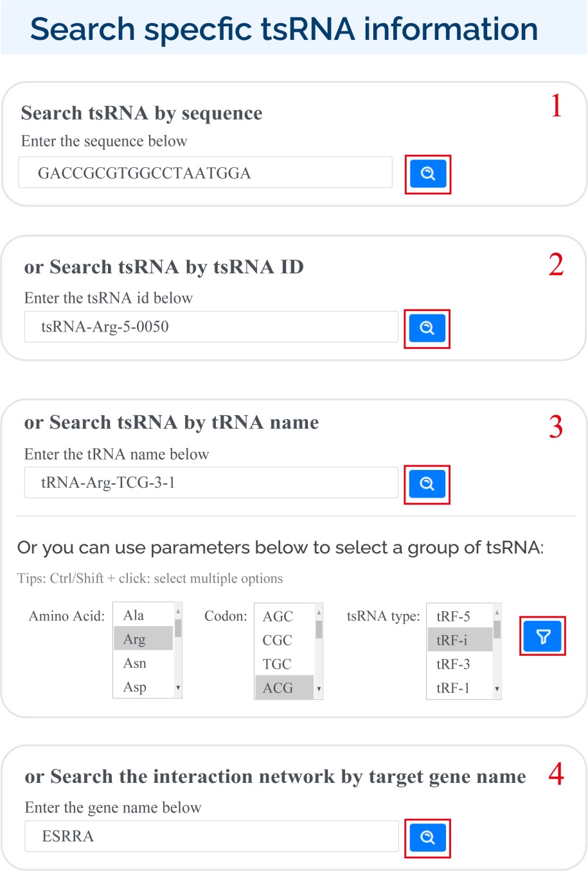Choose Asp from the Amino Acid list
Viewport: 588px width, 871px height.
point(143,687)
